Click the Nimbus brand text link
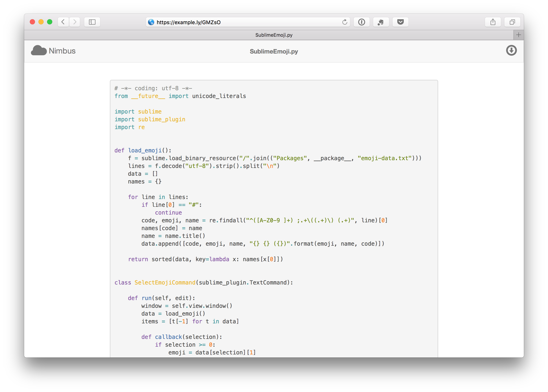The image size is (548, 392). tap(62, 51)
